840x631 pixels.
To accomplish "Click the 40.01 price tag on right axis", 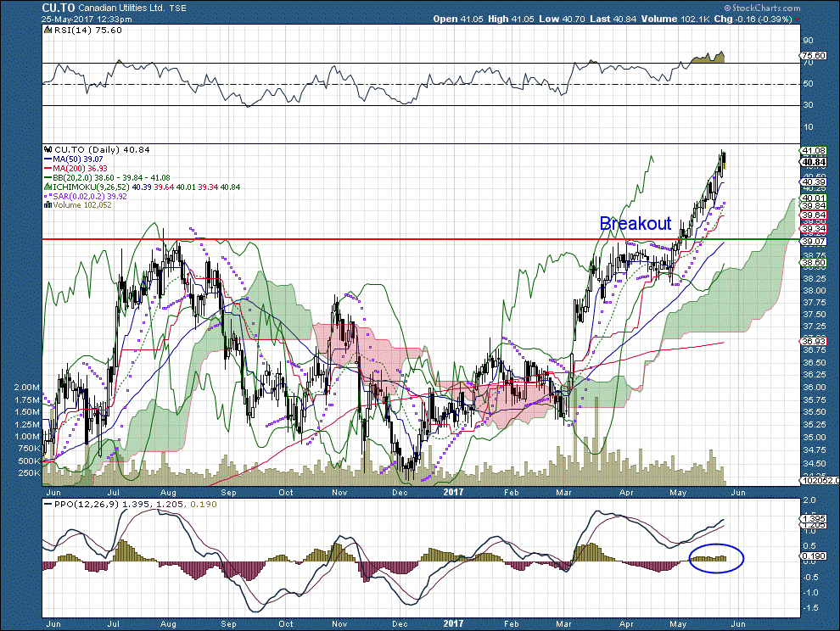I will [x=813, y=198].
